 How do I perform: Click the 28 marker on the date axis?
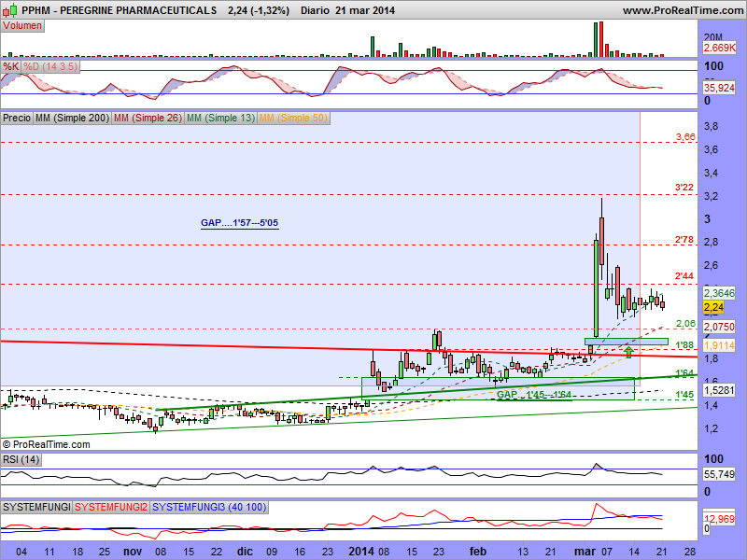tap(690, 552)
